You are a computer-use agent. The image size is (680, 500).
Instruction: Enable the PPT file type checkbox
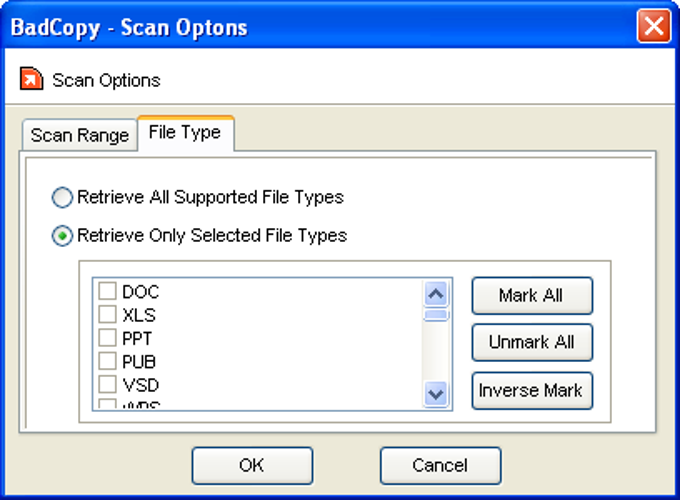[107, 337]
